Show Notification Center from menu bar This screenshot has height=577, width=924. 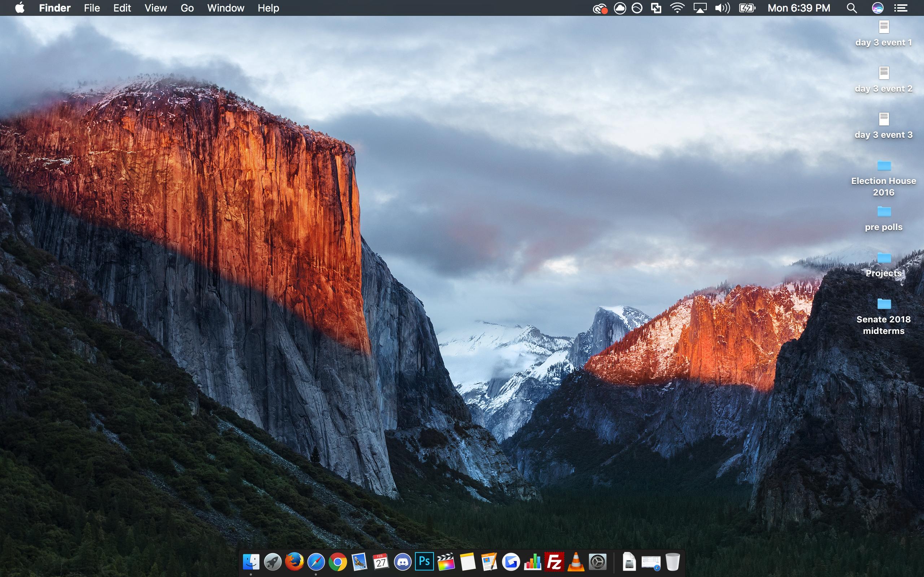(x=901, y=8)
